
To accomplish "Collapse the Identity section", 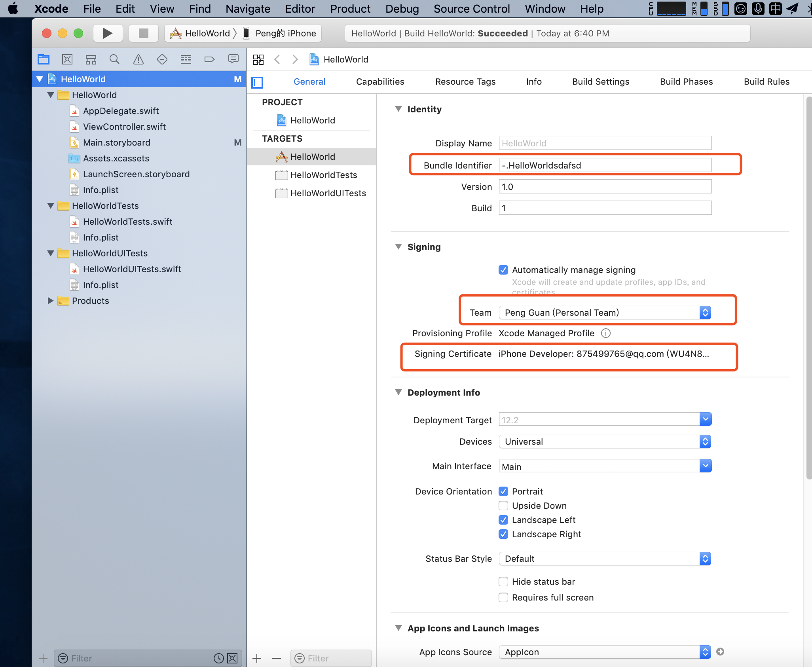I will pyautogui.click(x=398, y=109).
